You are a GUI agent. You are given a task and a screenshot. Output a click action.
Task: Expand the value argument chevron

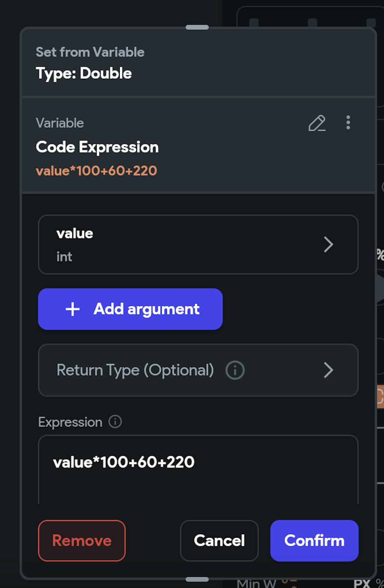tap(328, 244)
